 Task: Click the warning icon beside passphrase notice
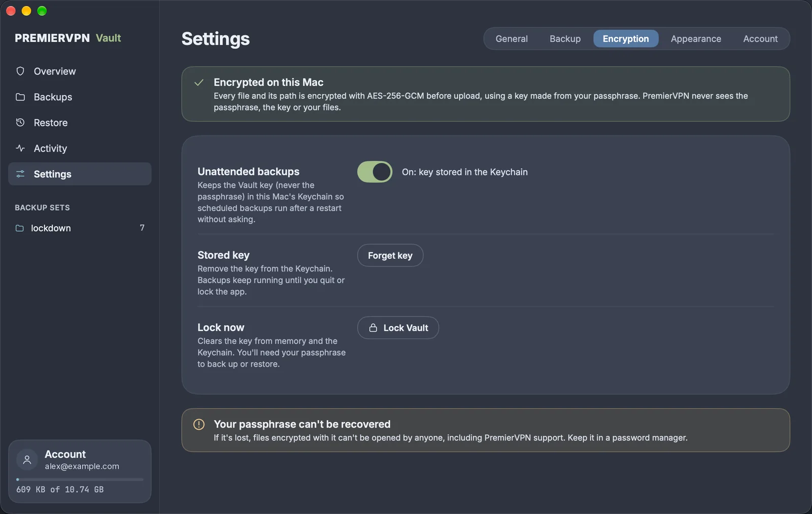point(199,424)
